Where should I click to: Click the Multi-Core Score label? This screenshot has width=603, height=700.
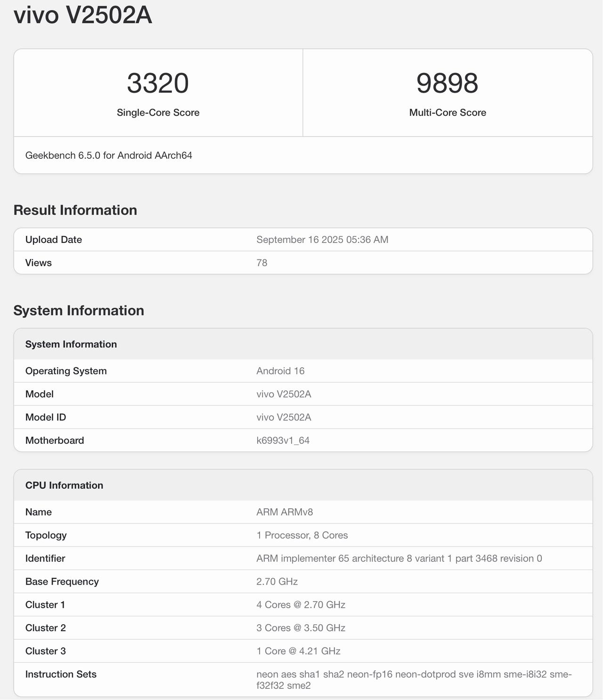(x=448, y=113)
